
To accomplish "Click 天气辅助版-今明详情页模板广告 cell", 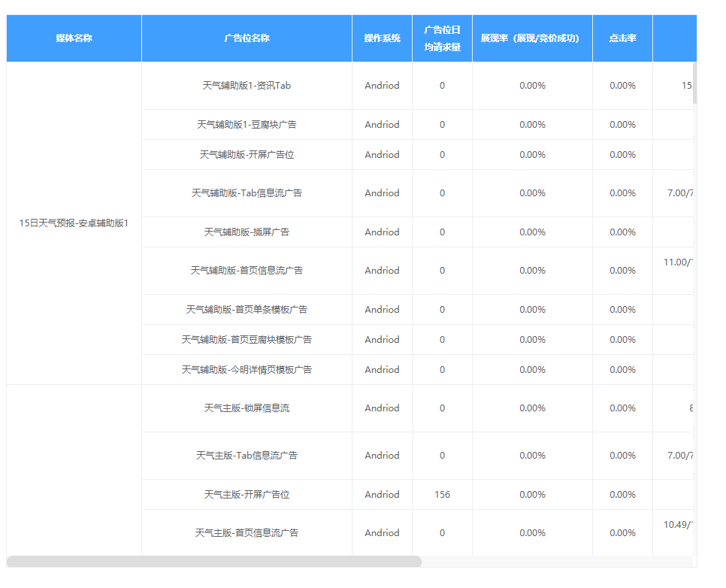I will pos(246,369).
